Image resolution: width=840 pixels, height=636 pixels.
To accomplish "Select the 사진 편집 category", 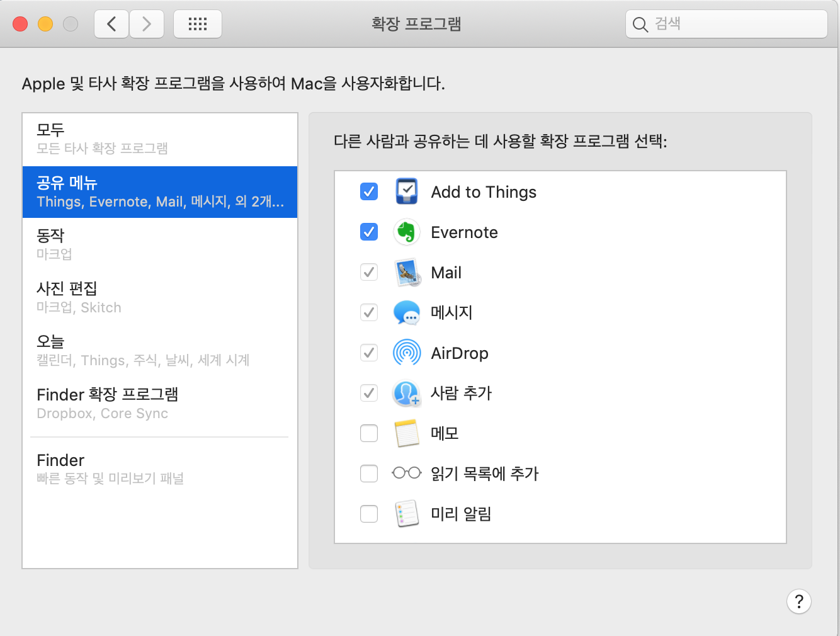I will pos(160,297).
